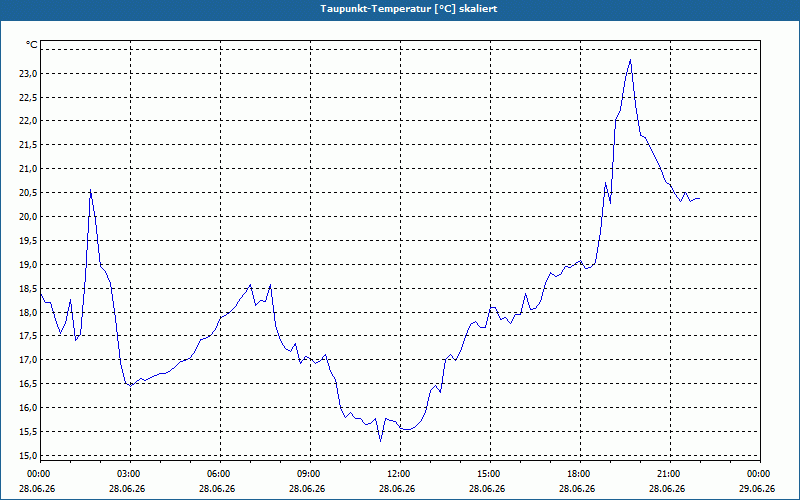Click the blue curve's start at 00:00
The height and width of the screenshot is (500, 800).
(41, 294)
